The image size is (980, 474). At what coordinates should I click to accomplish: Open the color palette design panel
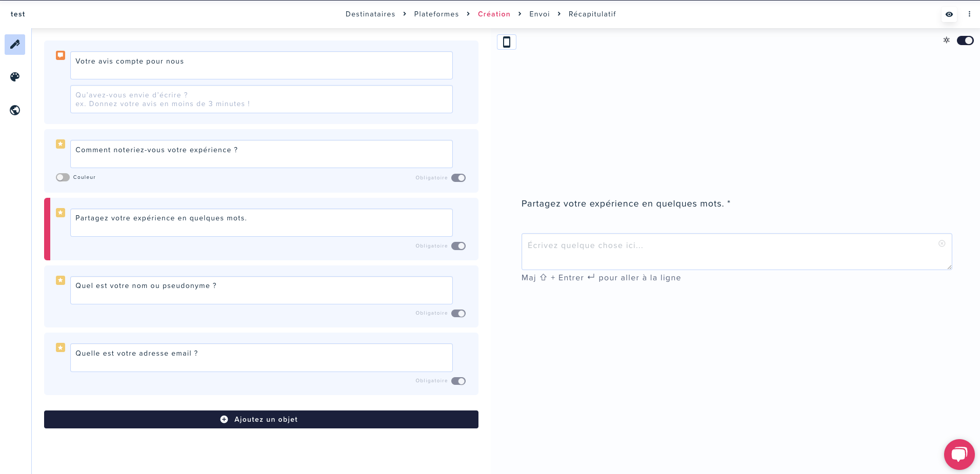pos(15,77)
